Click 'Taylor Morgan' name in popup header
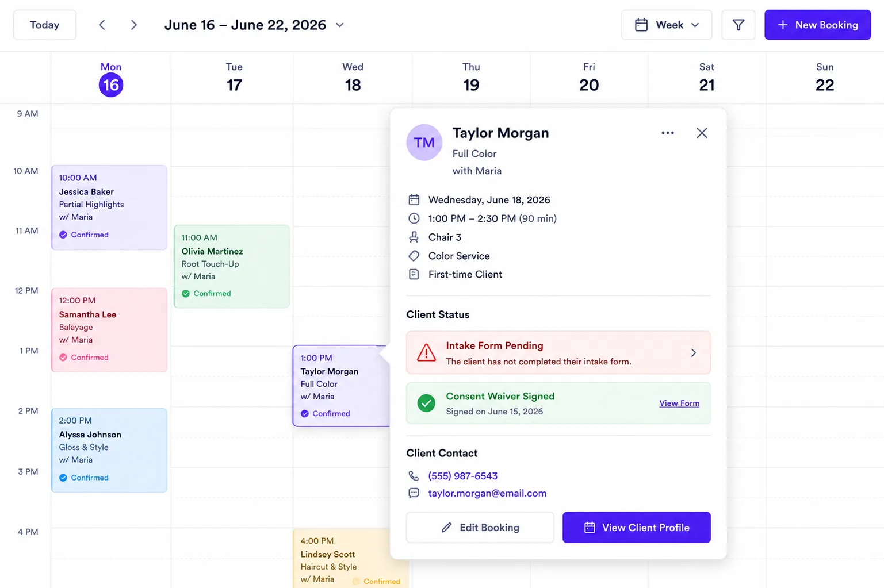 tap(500, 133)
